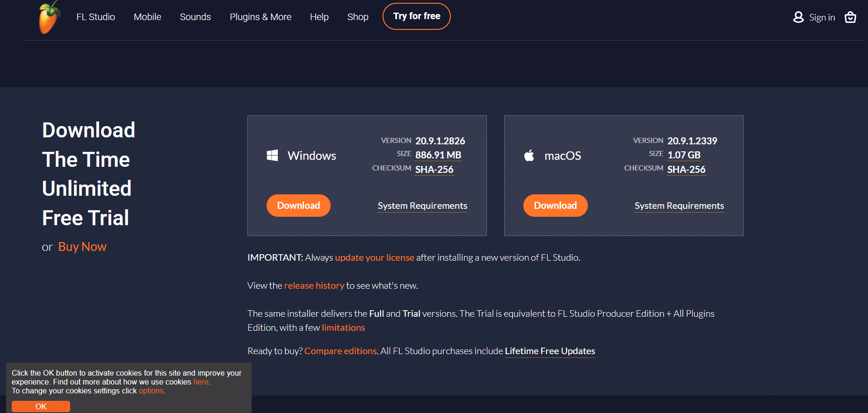Open the Sounds menu item
The height and width of the screenshot is (413, 868).
click(x=195, y=17)
